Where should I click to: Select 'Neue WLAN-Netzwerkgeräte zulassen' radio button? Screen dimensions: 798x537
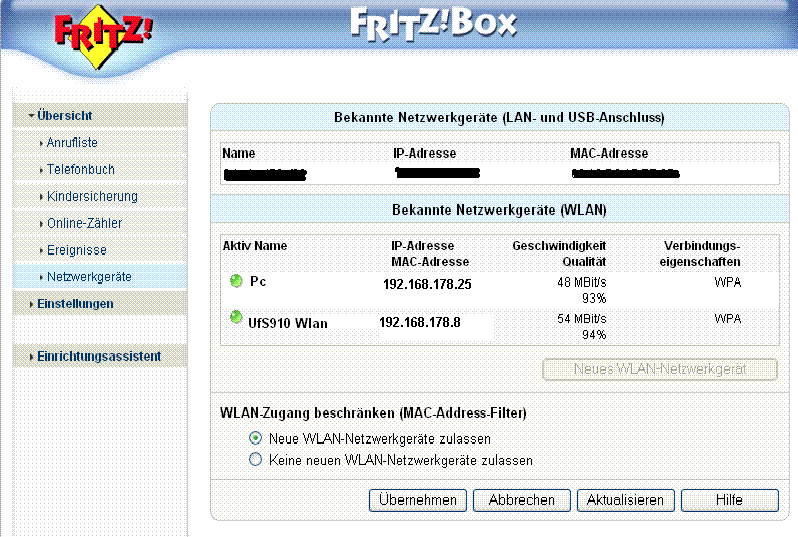255,438
